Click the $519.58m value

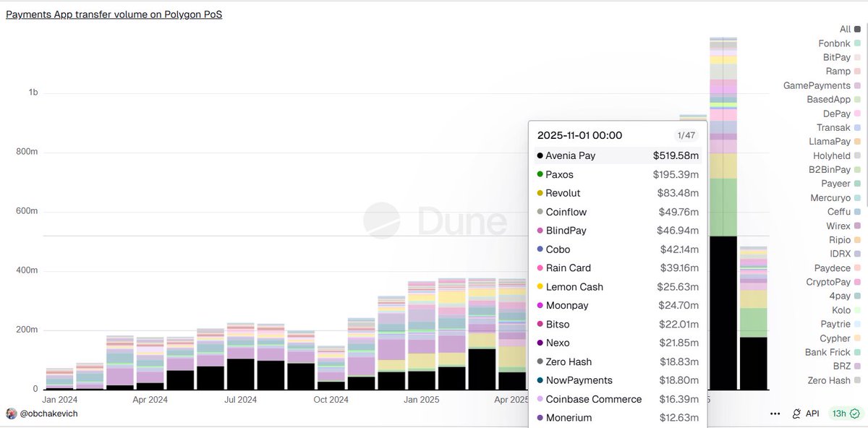pyautogui.click(x=676, y=155)
